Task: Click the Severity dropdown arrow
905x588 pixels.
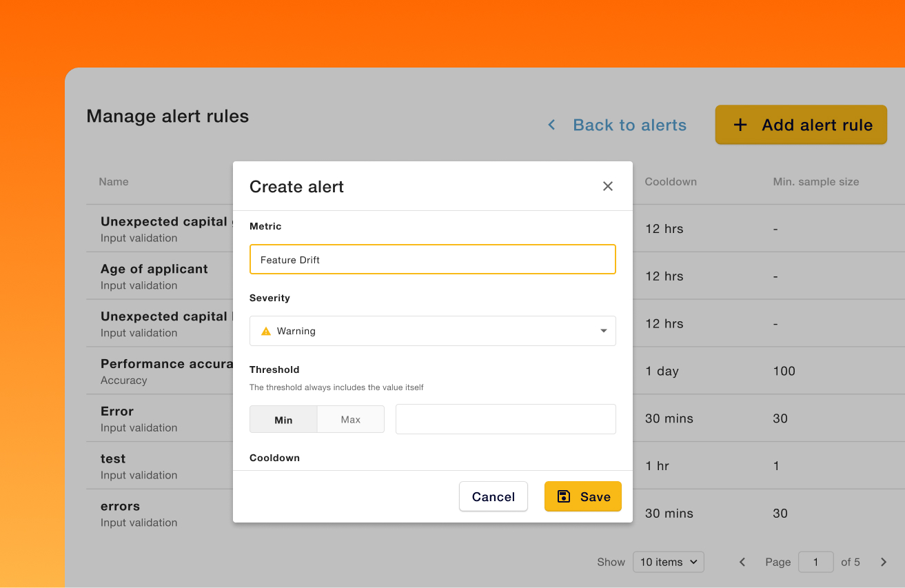Action: tap(603, 331)
